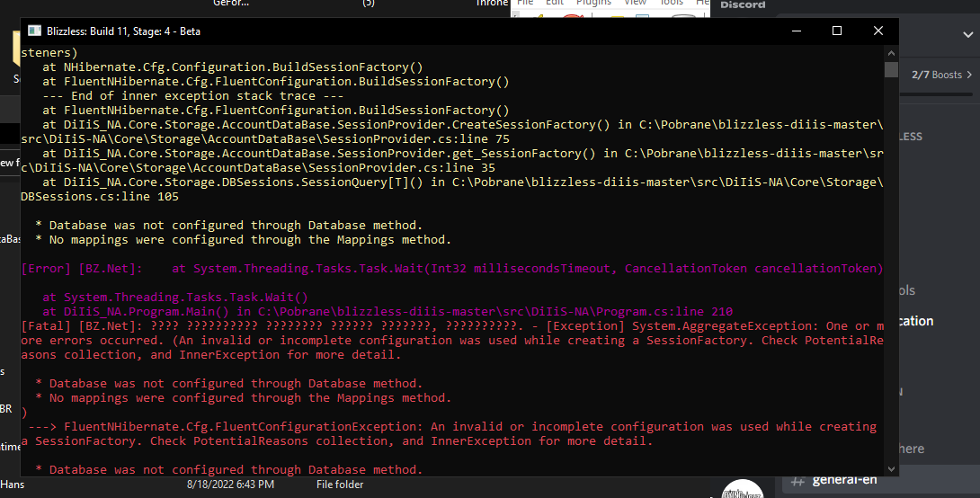This screenshot has width=980, height=498.
Task: Open the Plugins menu in the background window
Action: coord(593,3)
